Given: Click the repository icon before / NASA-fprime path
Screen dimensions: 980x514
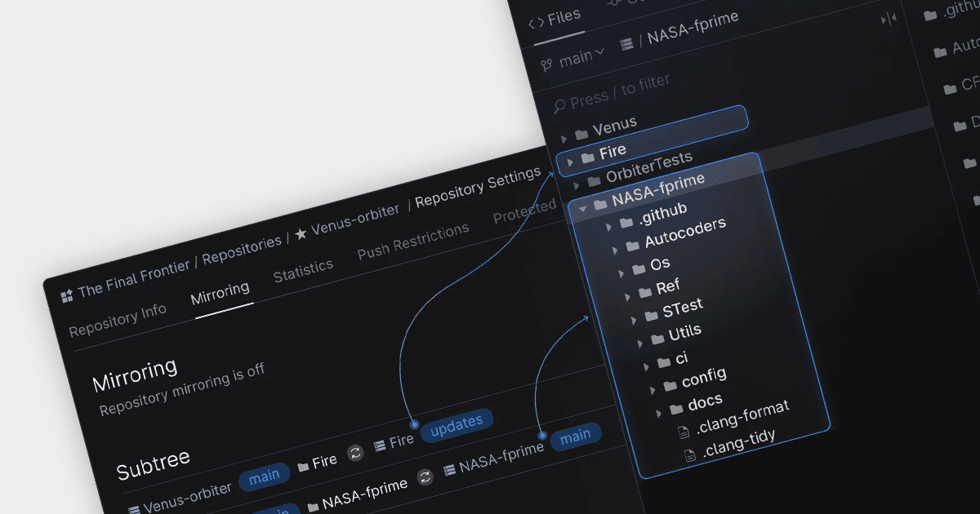Looking at the screenshot, I should pos(627,45).
